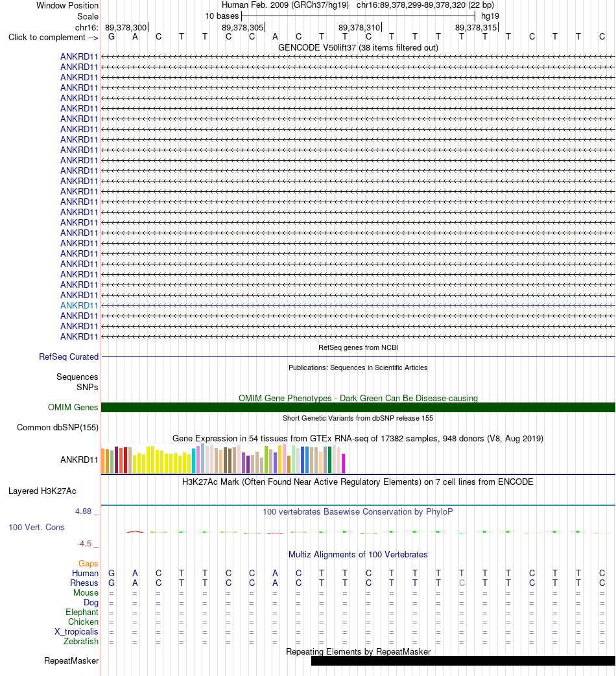This screenshot has width=616, height=676.
Task: Select the dark green OMIM gene bar
Action: 358,407
